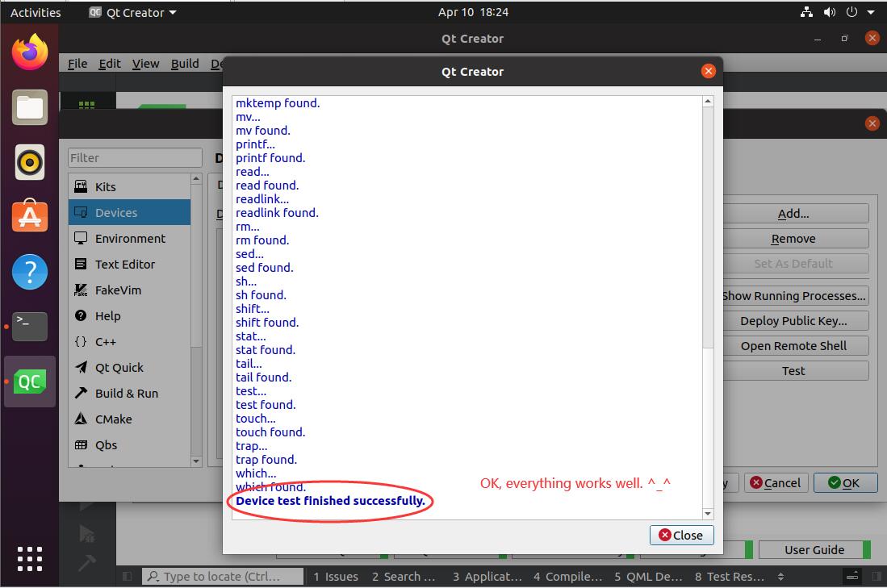This screenshot has height=588, width=887.
Task: Click Add... device button
Action: (795, 214)
